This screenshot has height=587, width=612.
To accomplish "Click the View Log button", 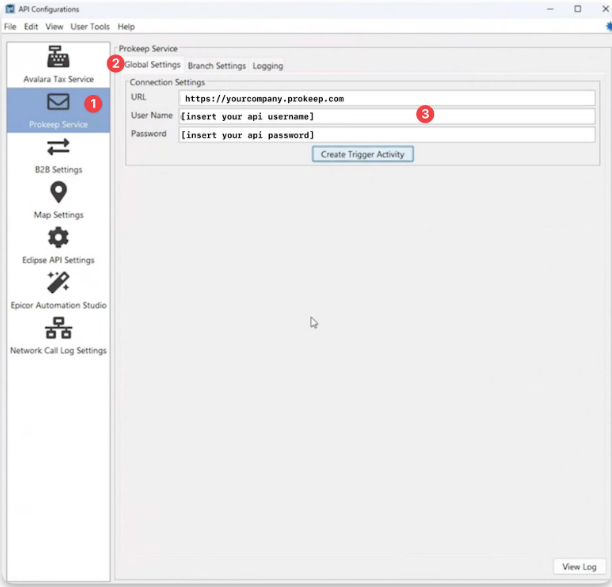I will [x=579, y=567].
